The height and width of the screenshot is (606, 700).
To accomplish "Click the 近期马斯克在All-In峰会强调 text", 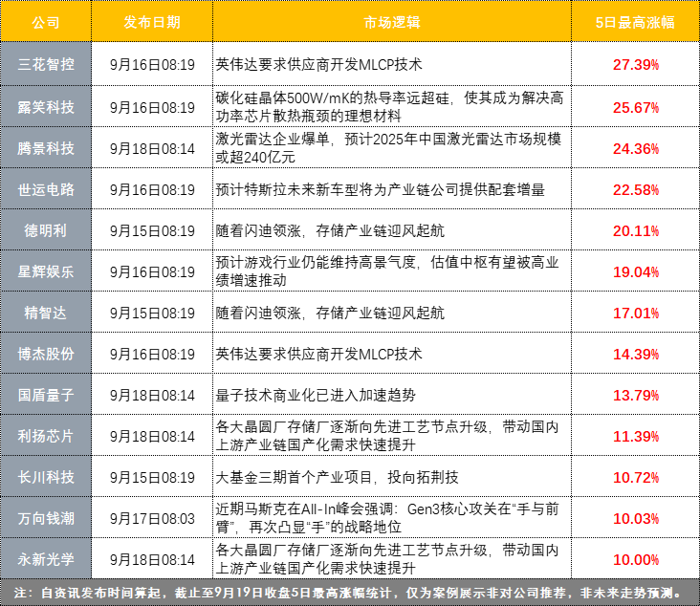I will (387, 518).
